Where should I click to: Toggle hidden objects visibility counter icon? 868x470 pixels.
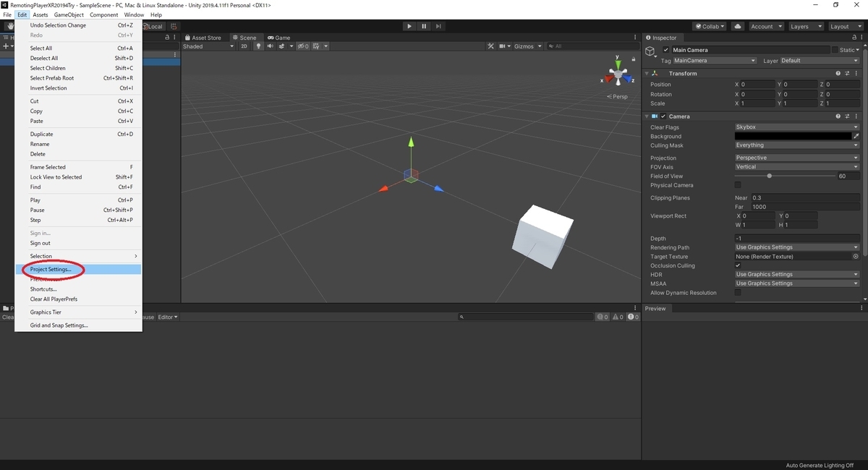302,46
